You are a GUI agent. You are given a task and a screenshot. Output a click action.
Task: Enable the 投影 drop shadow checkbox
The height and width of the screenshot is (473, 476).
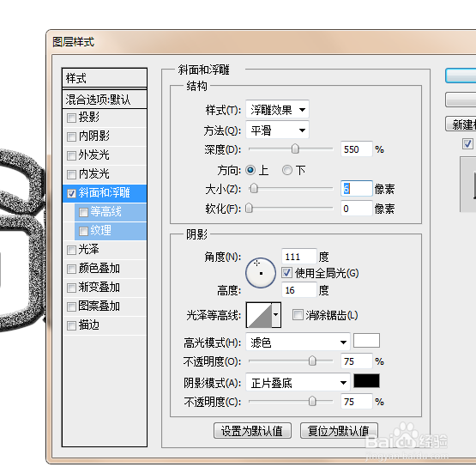71,118
